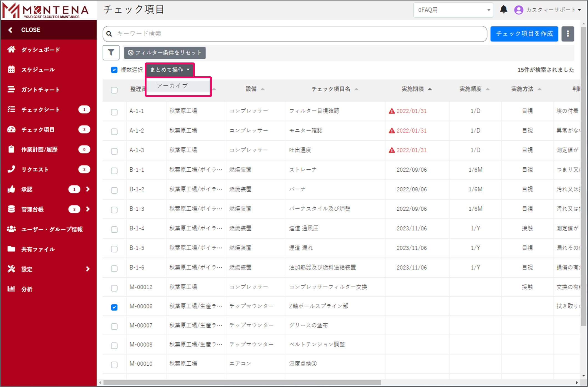Open ガントチャート via its sidebar icon

coord(11,89)
